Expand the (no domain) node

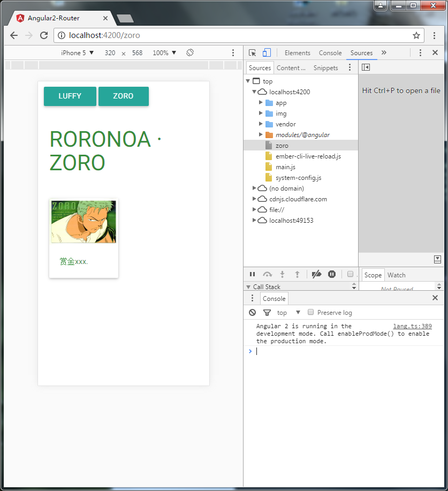coord(254,188)
